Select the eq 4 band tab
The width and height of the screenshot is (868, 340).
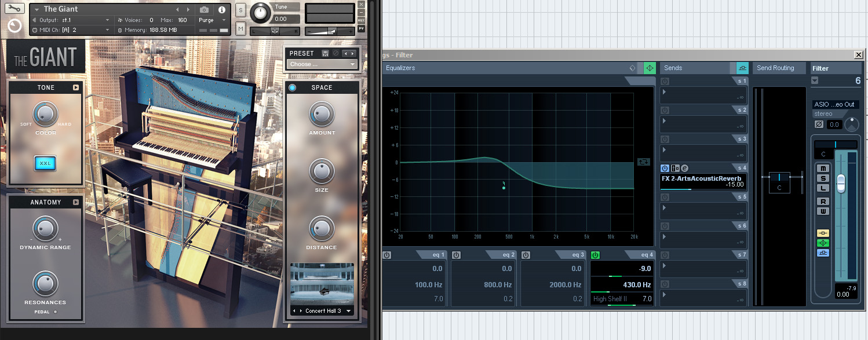(x=640, y=255)
